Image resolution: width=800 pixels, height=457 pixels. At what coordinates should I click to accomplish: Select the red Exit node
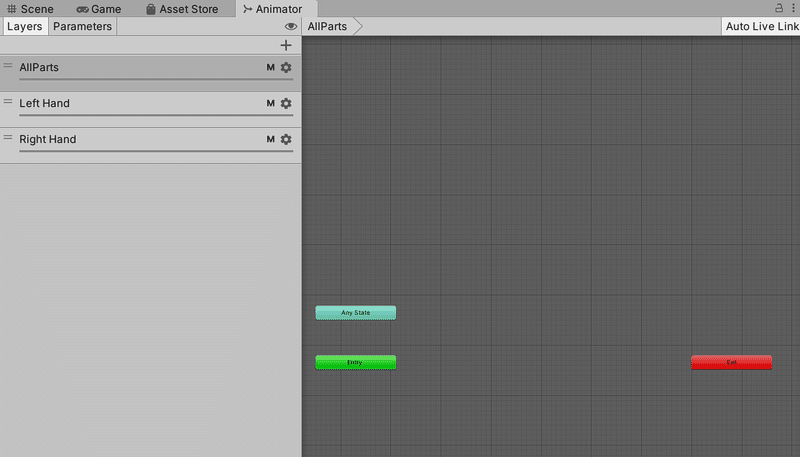732,363
